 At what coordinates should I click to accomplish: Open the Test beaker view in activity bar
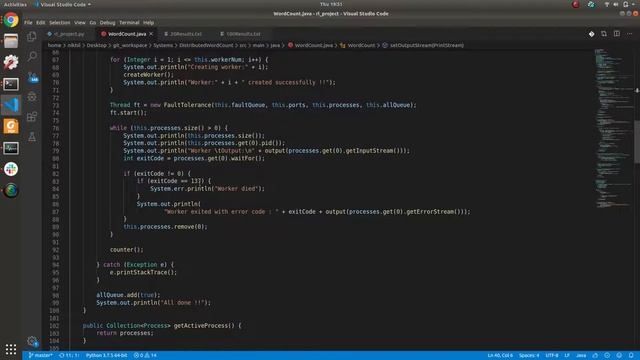[x=32, y=137]
